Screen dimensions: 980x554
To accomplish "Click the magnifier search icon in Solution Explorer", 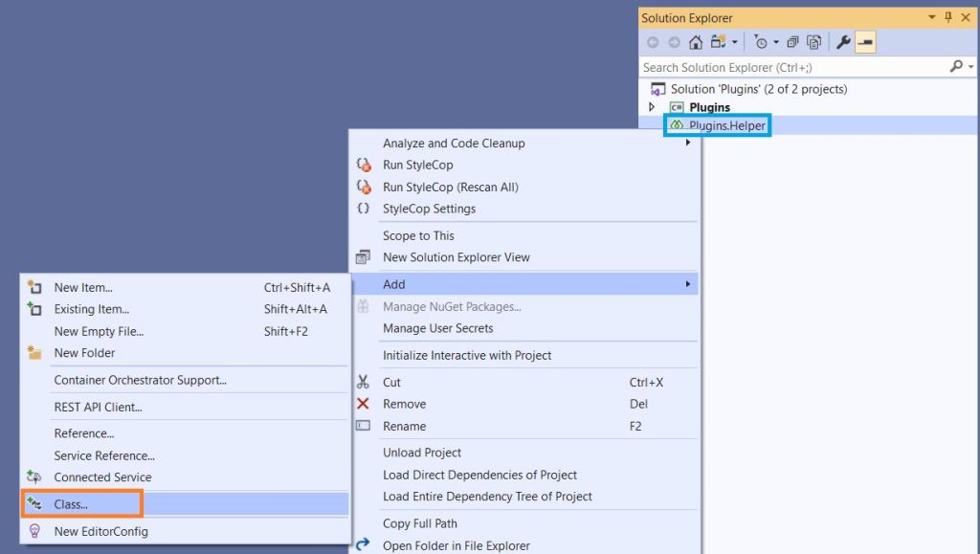I will point(955,67).
